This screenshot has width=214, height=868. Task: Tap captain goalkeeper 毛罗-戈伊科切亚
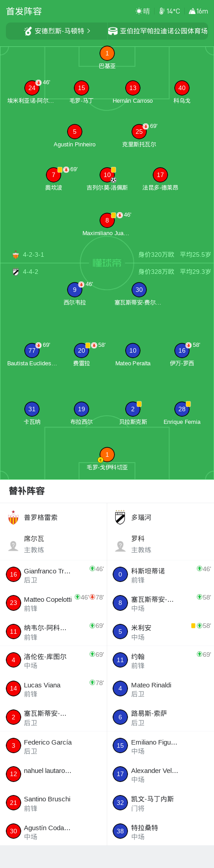tap(107, 454)
